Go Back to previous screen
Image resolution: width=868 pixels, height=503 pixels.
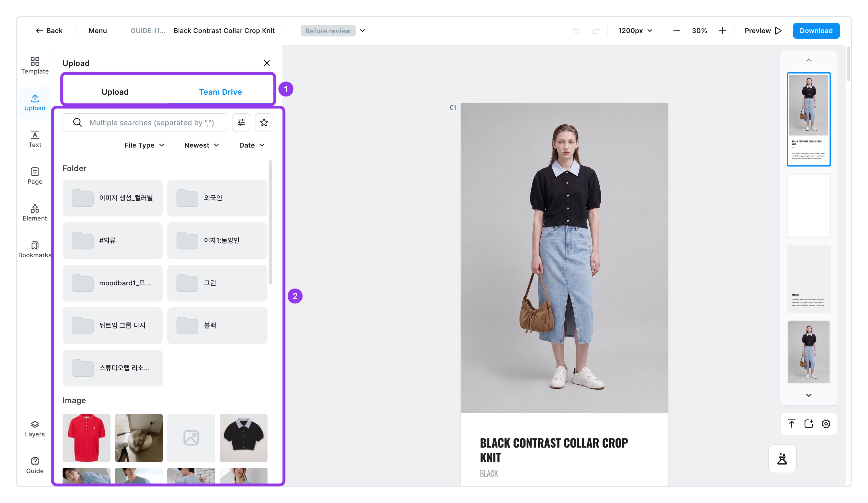click(49, 31)
